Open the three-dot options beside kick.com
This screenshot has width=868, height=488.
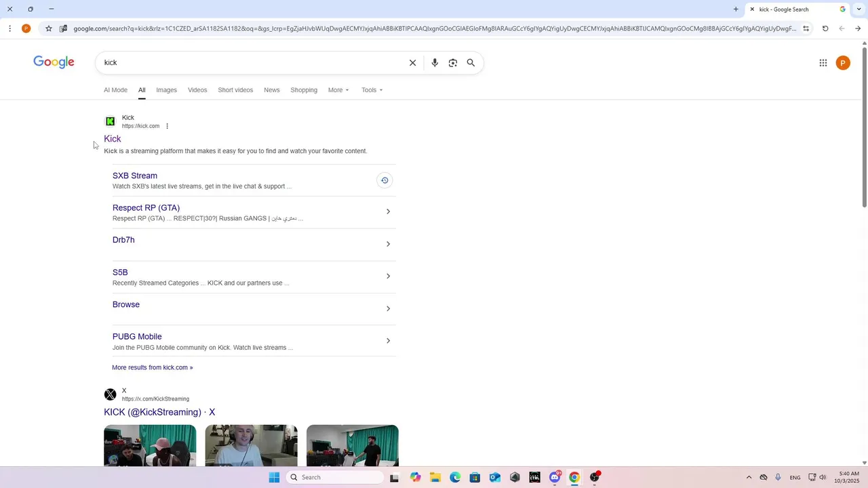pyautogui.click(x=167, y=126)
